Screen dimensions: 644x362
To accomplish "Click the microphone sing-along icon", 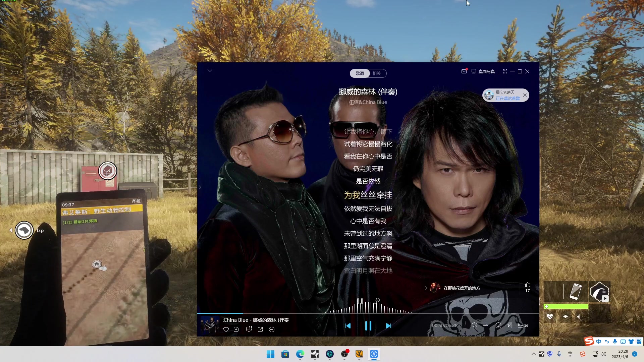I will point(377,301).
